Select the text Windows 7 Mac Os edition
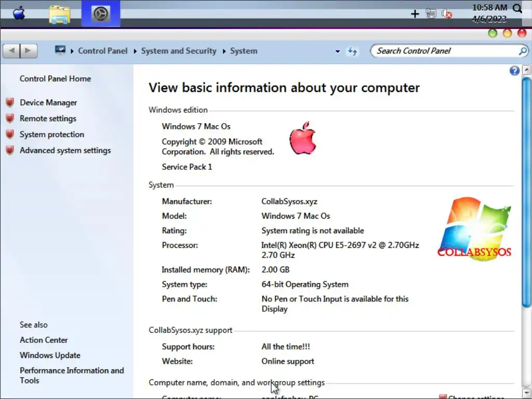Image resolution: width=532 pixels, height=399 pixels. tap(196, 127)
